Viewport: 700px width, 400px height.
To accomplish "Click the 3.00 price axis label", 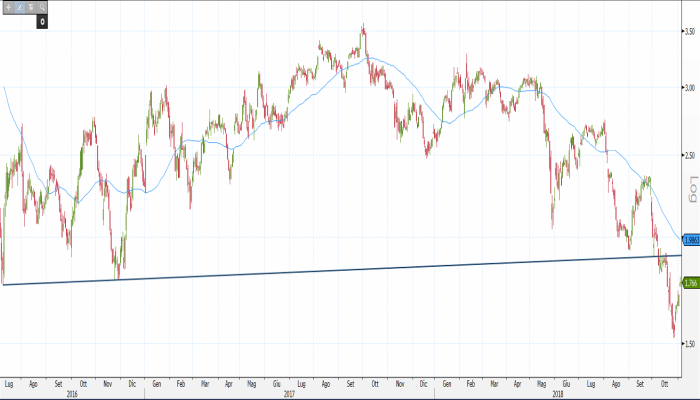I will tap(690, 88).
